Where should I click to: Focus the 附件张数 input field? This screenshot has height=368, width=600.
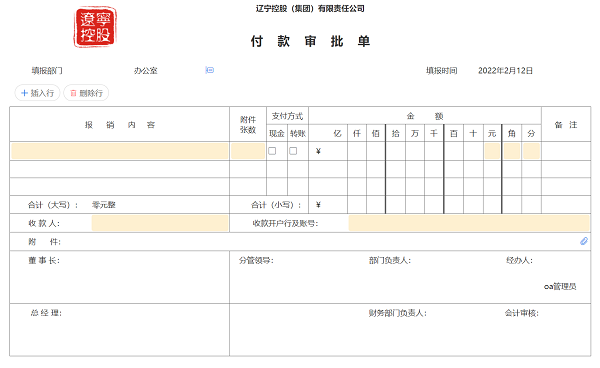click(248, 151)
